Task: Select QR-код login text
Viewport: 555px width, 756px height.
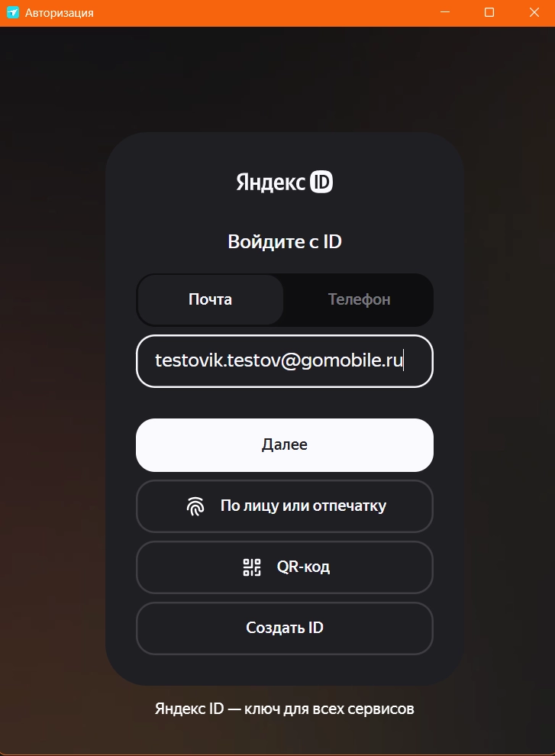Action: pos(303,567)
